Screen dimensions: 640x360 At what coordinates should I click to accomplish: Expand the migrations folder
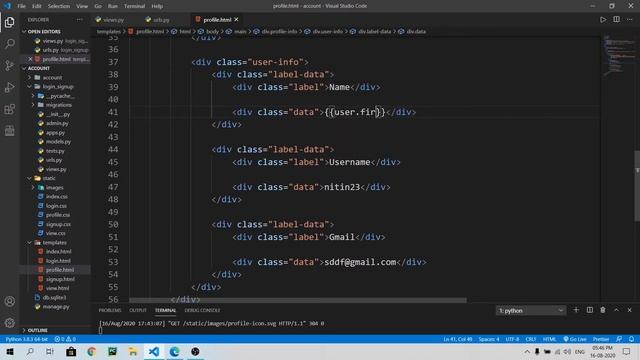click(x=58, y=105)
